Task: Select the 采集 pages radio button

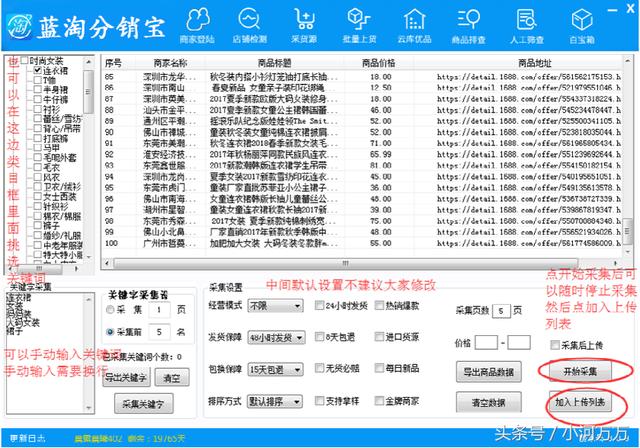Action: (x=110, y=310)
